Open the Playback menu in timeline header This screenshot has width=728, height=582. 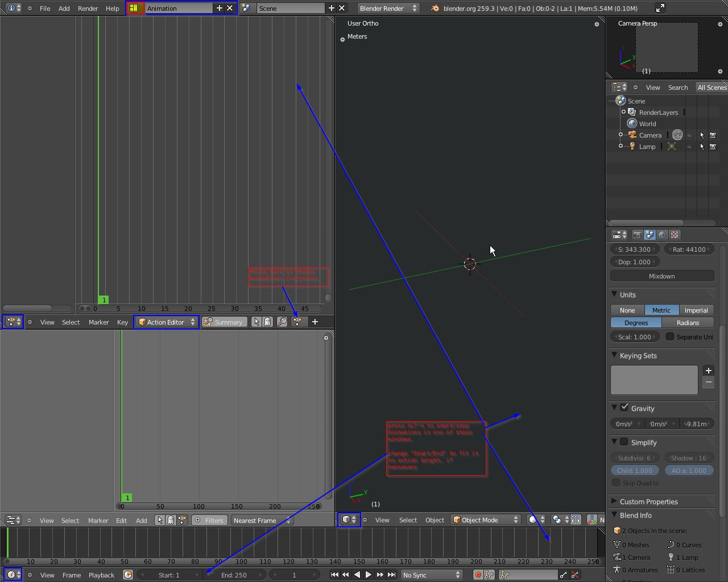click(101, 575)
